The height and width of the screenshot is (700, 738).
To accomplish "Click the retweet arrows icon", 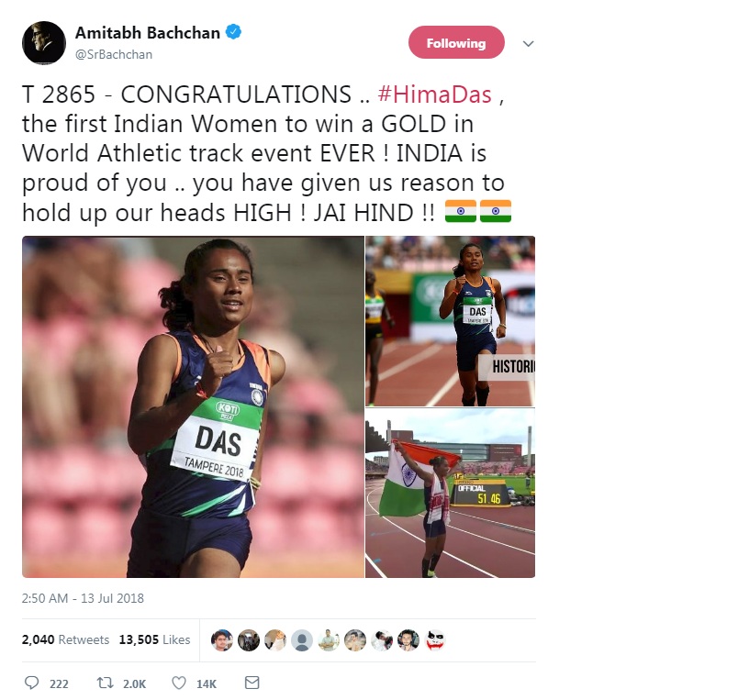I will [105, 683].
